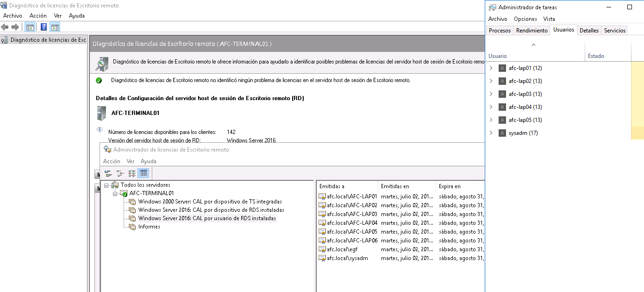644x292 pixels.
Task: Expand the afc-lap05 user entry
Action: (x=491, y=120)
